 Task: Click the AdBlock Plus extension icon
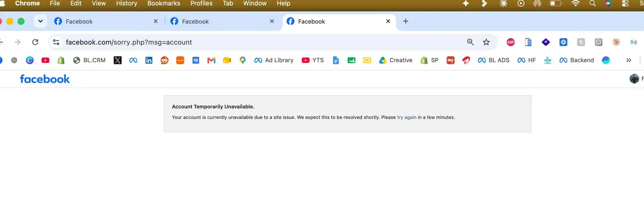pyautogui.click(x=511, y=42)
